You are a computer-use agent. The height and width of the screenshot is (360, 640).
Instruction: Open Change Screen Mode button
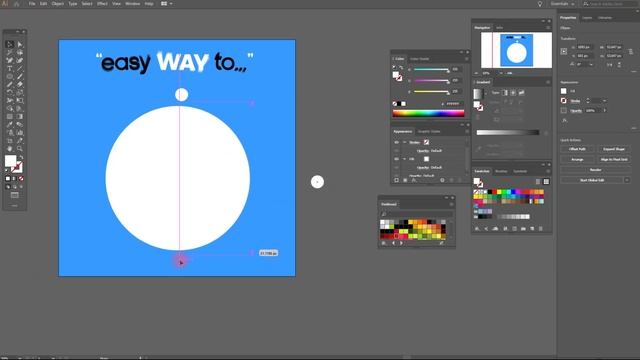tap(15, 195)
